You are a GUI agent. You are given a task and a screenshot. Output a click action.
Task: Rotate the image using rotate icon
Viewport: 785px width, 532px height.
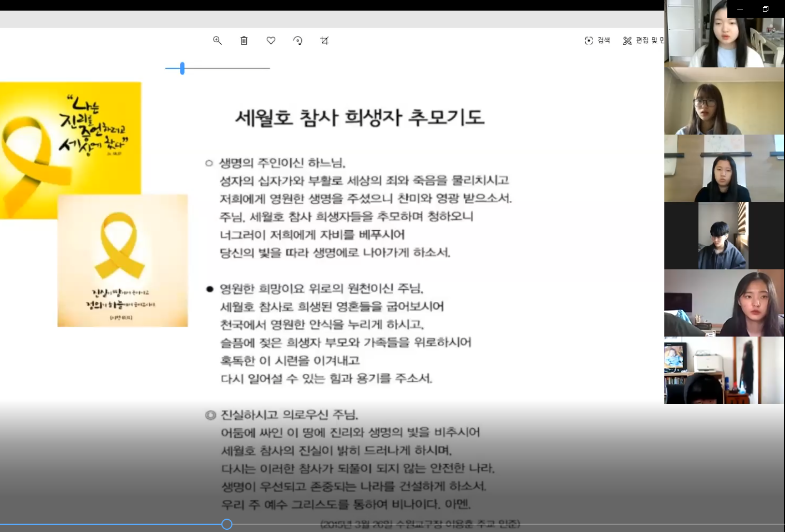[x=298, y=40]
